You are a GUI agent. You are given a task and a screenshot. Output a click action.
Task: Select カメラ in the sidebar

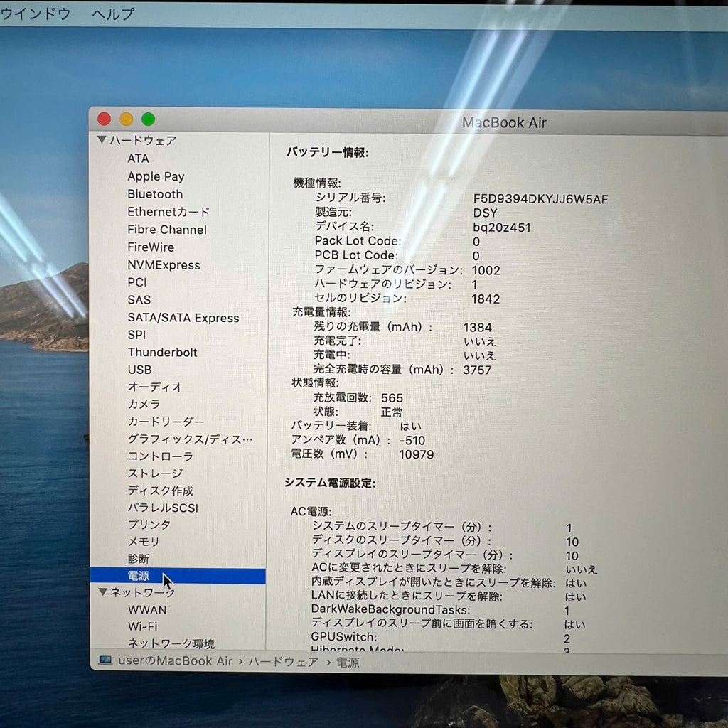pos(144,404)
